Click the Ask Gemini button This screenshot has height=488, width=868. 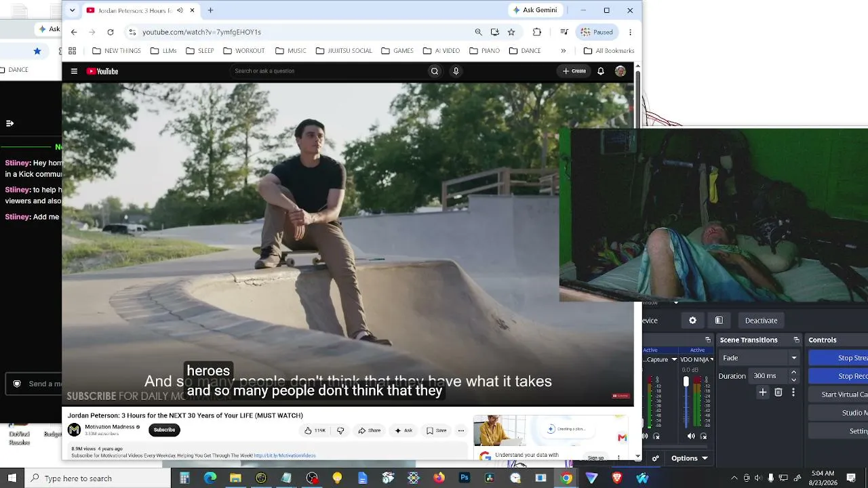pos(534,10)
